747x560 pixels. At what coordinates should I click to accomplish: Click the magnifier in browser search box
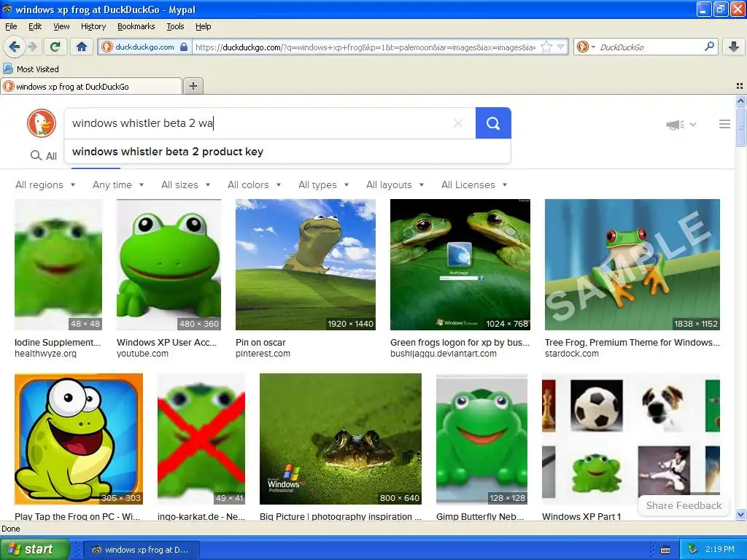(x=709, y=47)
